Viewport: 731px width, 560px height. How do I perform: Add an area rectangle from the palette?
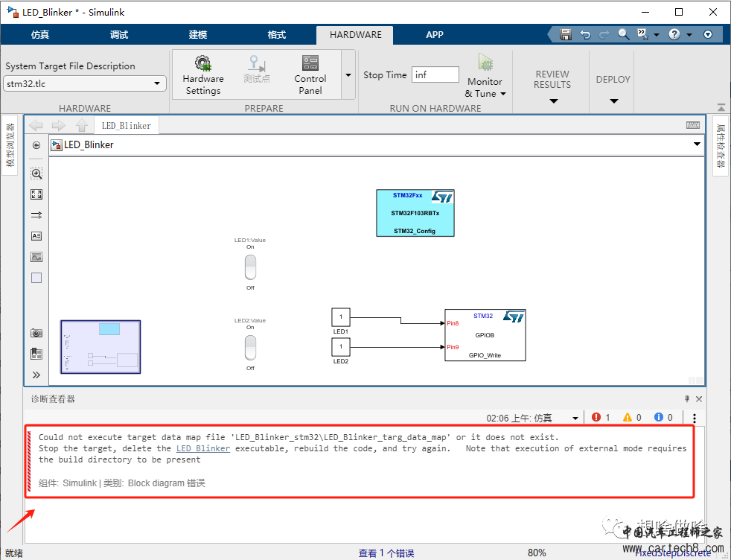pos(36,278)
